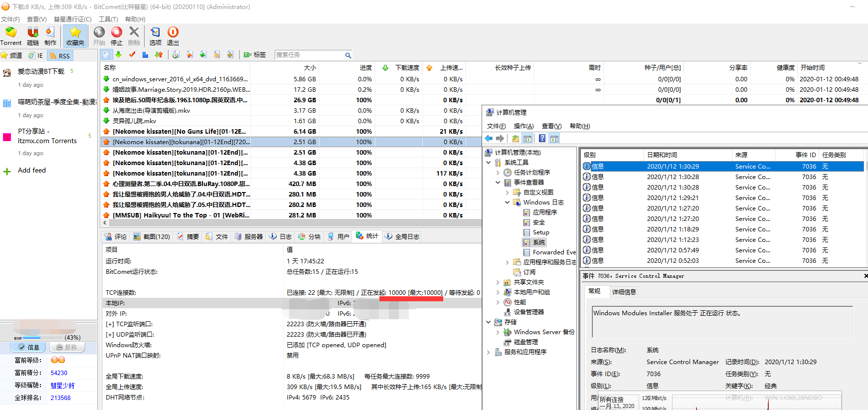
Task: Toggle all-tasks filter icon in task toolbar
Action: pos(106,54)
